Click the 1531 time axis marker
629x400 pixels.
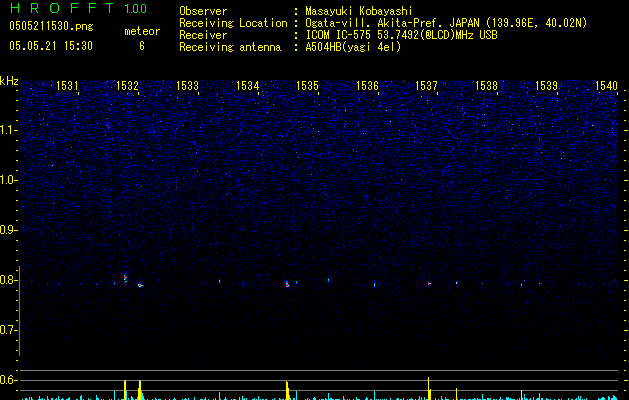point(67,85)
